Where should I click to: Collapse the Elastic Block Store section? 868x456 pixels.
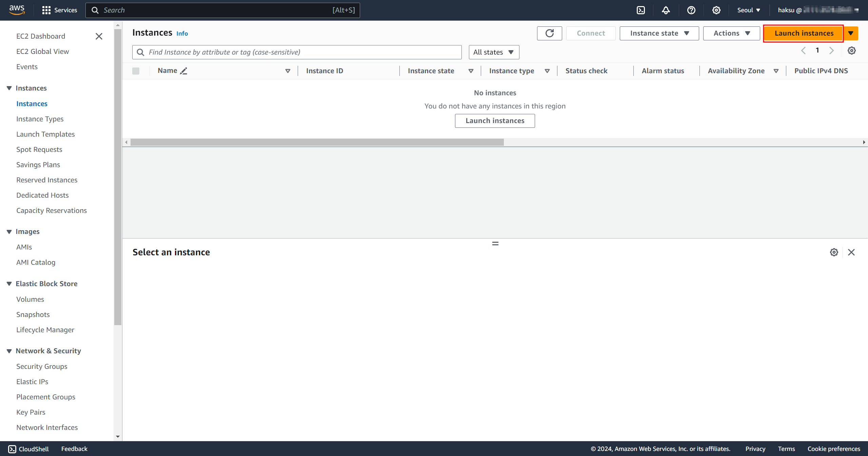tap(9, 284)
